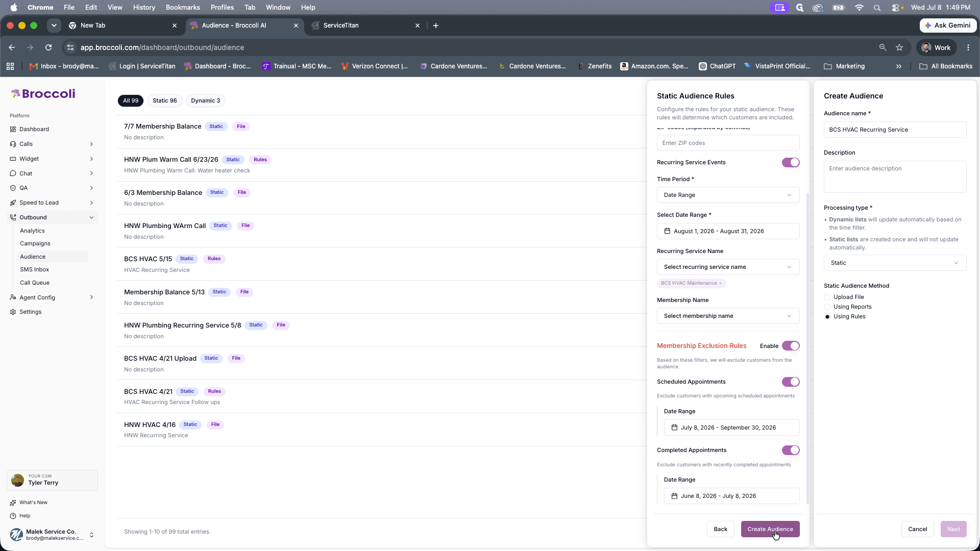Open Campaigns under Outbound
The width and height of the screenshot is (980, 551).
[35, 243]
